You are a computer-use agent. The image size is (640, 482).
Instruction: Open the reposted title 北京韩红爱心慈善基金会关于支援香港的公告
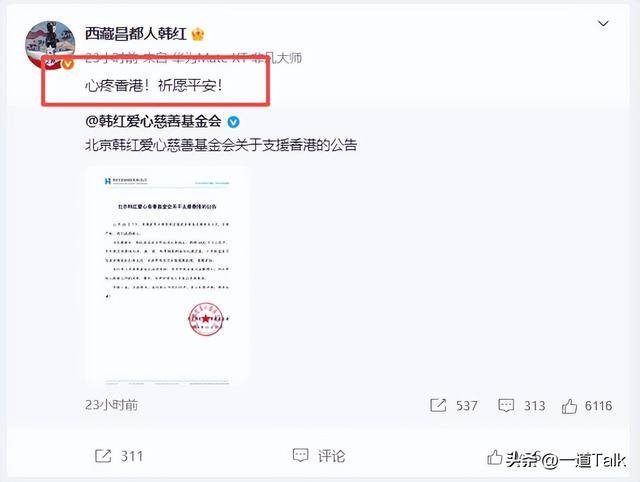click(x=221, y=145)
